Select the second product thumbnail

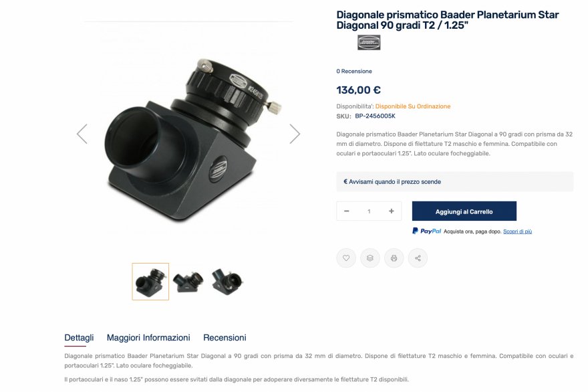(188, 282)
